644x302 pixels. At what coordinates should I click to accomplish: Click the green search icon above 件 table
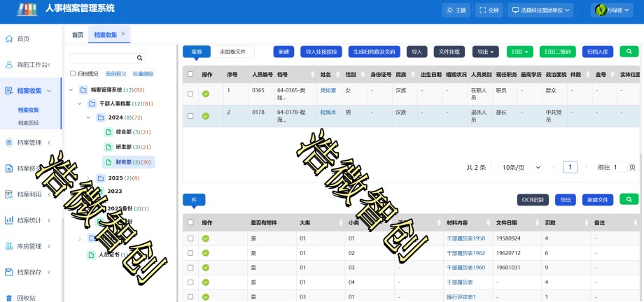(x=629, y=200)
